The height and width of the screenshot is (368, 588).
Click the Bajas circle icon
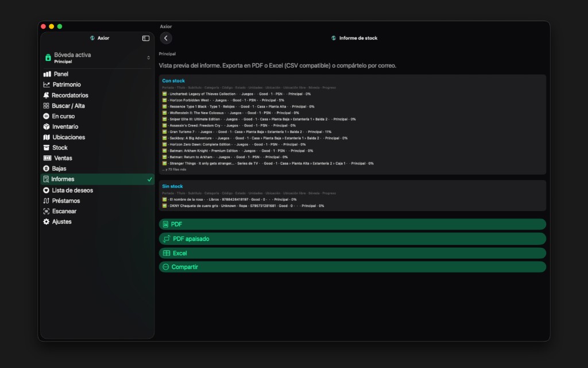[46, 168]
